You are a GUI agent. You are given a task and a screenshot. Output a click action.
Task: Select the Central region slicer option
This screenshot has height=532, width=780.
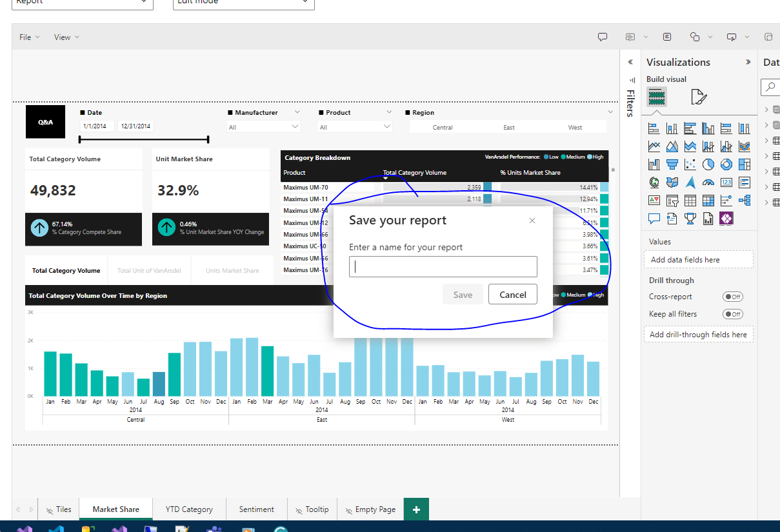tap(443, 127)
